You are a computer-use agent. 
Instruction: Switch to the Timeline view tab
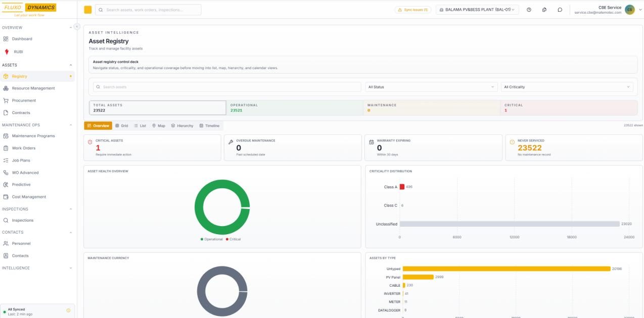coord(210,126)
